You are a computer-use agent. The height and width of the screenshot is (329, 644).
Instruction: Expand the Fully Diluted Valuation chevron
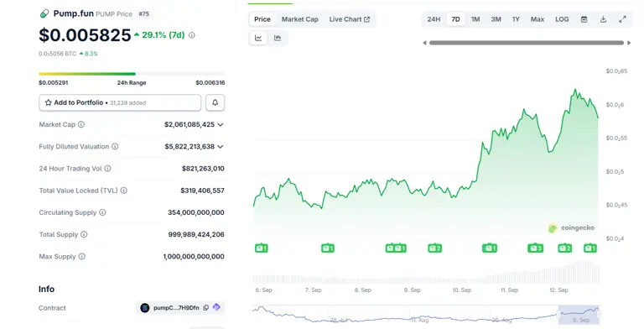[x=221, y=146]
